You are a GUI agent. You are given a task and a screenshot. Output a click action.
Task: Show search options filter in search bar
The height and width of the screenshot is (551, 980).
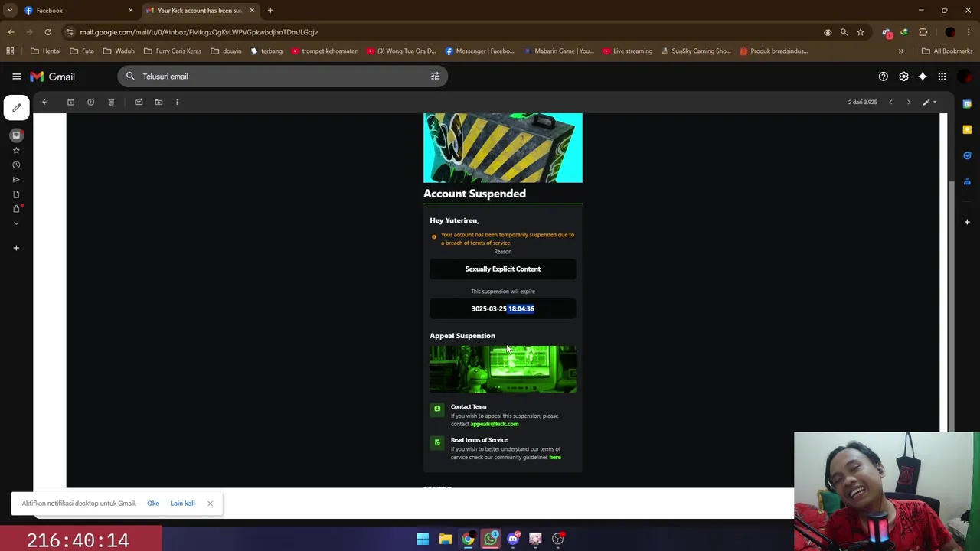click(435, 77)
